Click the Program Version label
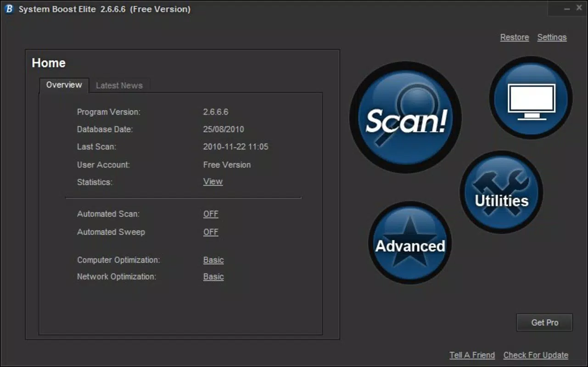The image size is (588, 367). tap(109, 112)
